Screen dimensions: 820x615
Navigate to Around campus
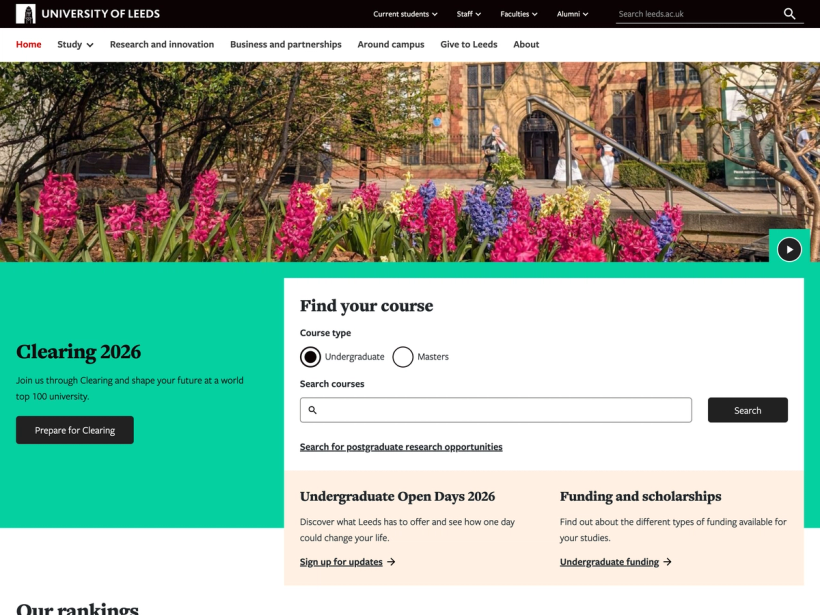pos(391,44)
